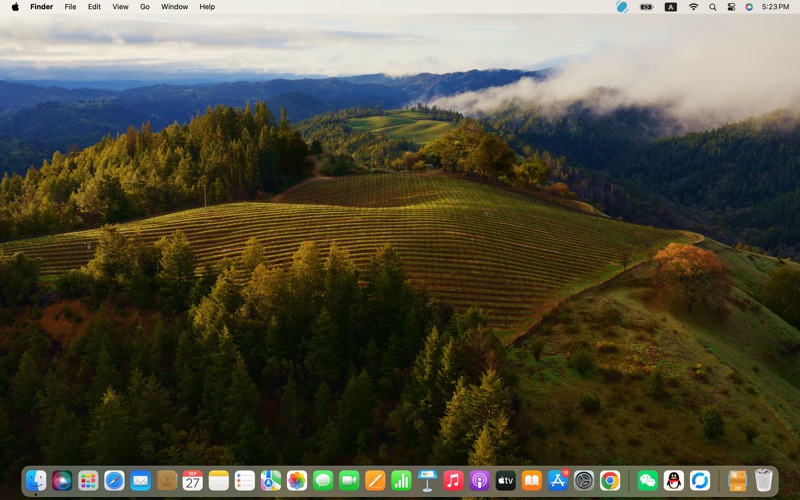
Task: Open the Photos app in dock
Action: tap(297, 481)
